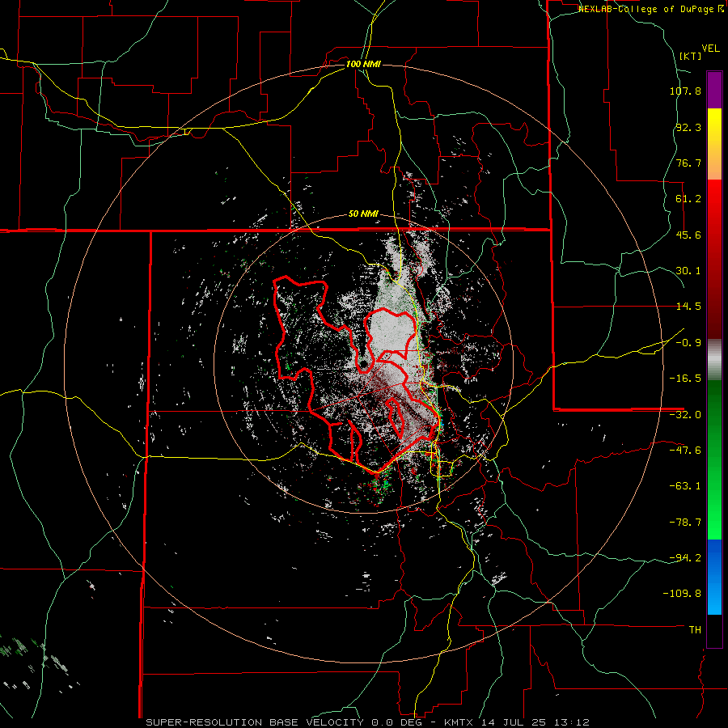
Task: Click the -32.0 velocity scale value
Action: pos(685,415)
